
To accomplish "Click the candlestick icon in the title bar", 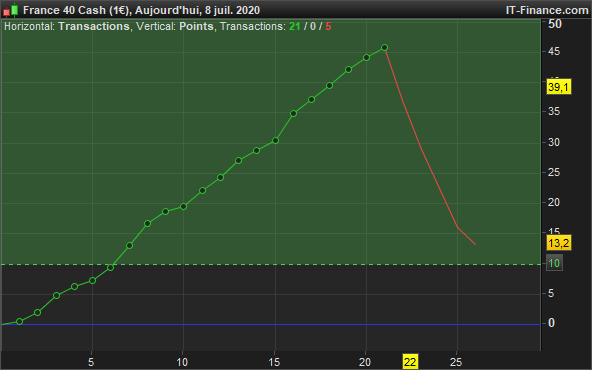I will pos(11,10).
